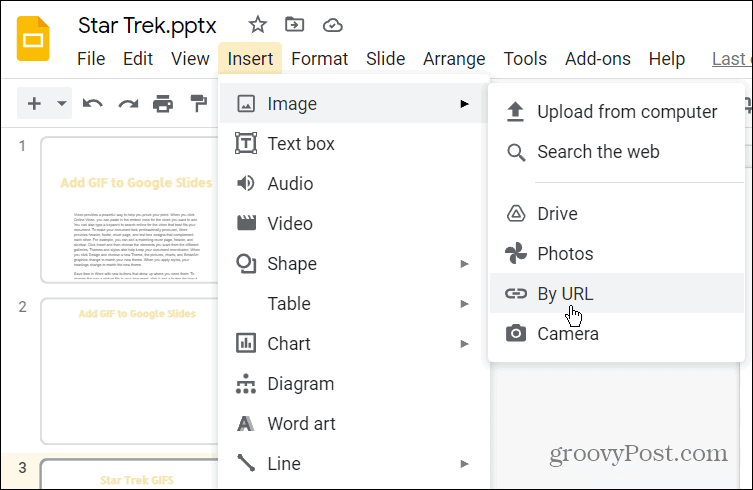Click the Star Trek.pptx title field
Viewport: 753px width, 490px height.
coord(147,25)
